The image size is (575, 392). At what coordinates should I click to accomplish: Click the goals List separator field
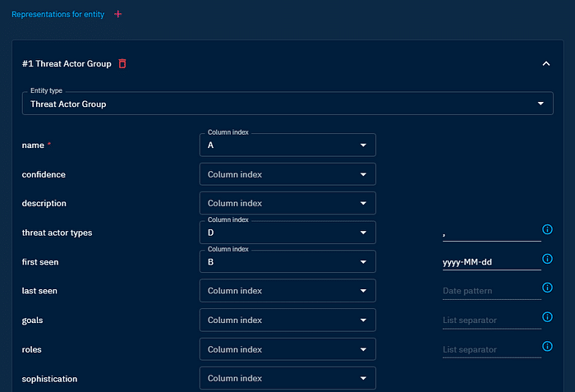[490, 320]
